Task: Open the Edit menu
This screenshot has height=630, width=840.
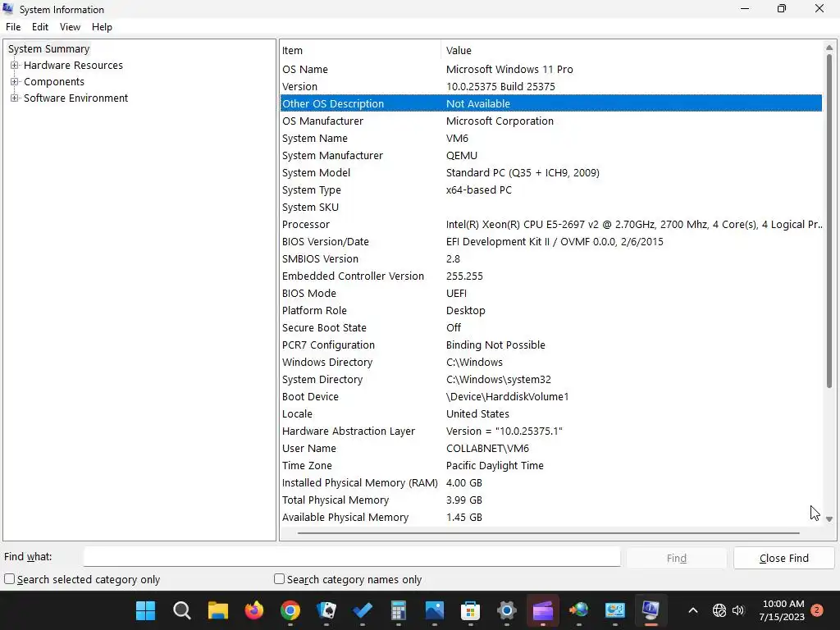Action: (40, 27)
